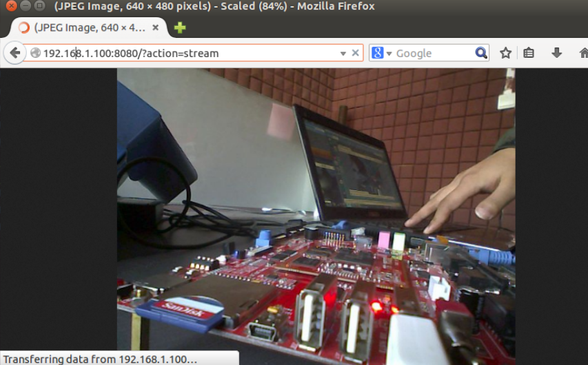Bookmark this page with star icon
The image size is (588, 365).
[505, 53]
